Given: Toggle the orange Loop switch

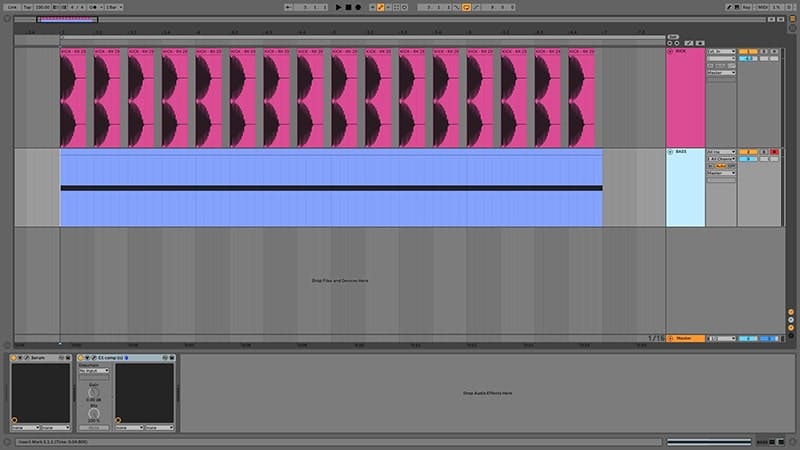Looking at the screenshot, I should 466,7.
